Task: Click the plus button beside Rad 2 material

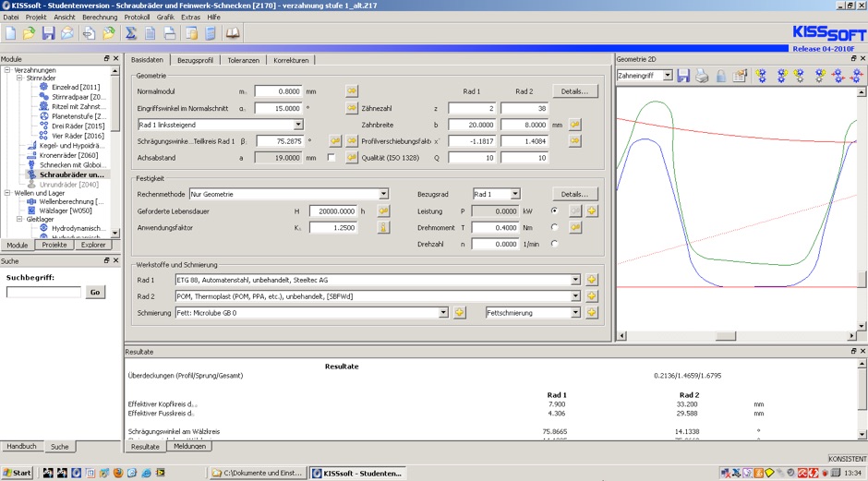Action: (592, 296)
